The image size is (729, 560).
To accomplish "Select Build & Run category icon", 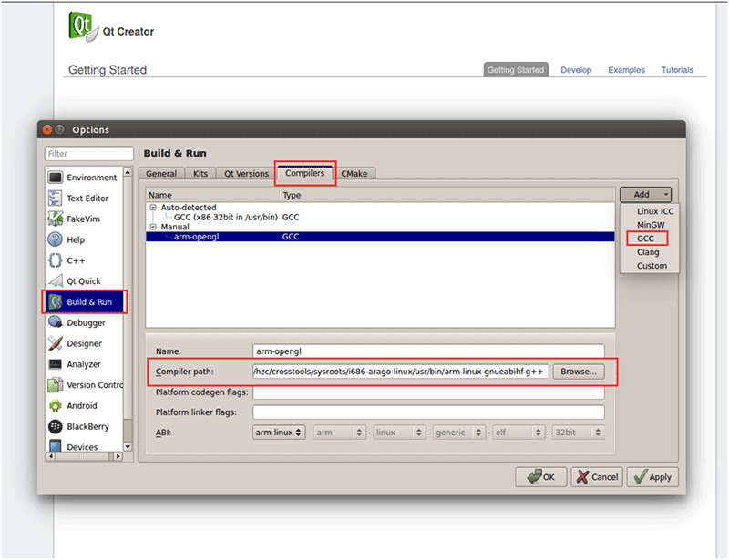I will (56, 301).
